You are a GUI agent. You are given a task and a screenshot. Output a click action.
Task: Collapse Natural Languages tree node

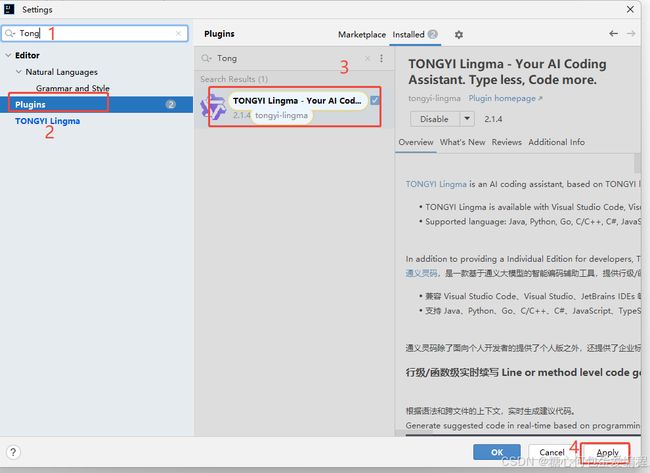tap(19, 72)
